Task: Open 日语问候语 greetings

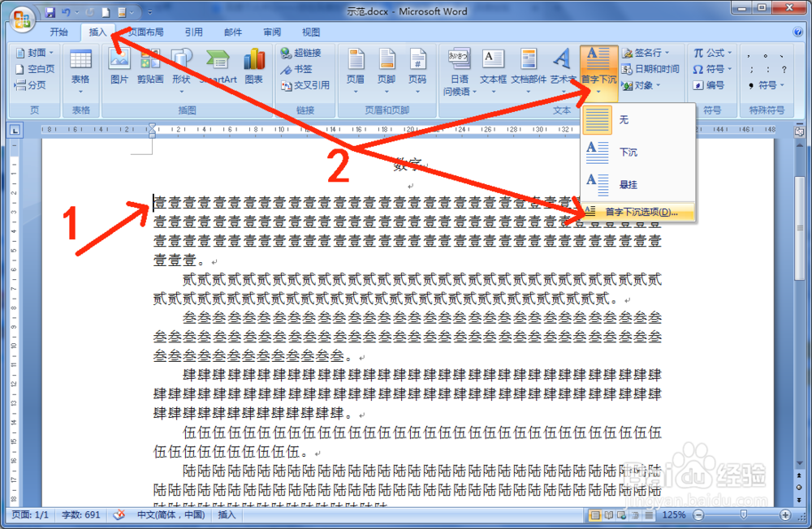Action: 459,72
